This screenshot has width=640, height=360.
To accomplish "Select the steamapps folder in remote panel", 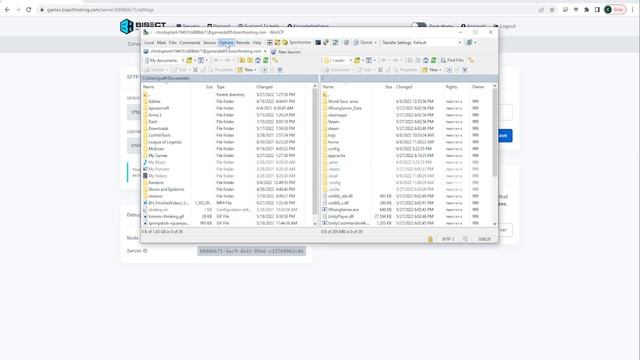I will point(337,115).
